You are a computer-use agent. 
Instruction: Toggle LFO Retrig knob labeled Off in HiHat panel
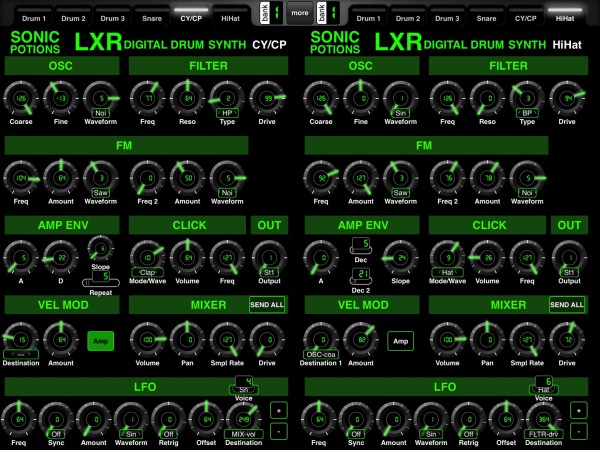pos(469,420)
